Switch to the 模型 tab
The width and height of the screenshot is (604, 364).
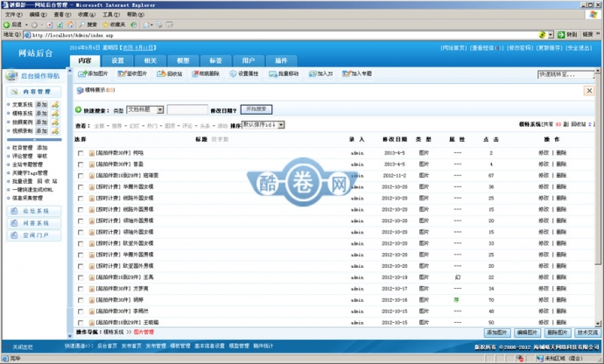pos(183,61)
